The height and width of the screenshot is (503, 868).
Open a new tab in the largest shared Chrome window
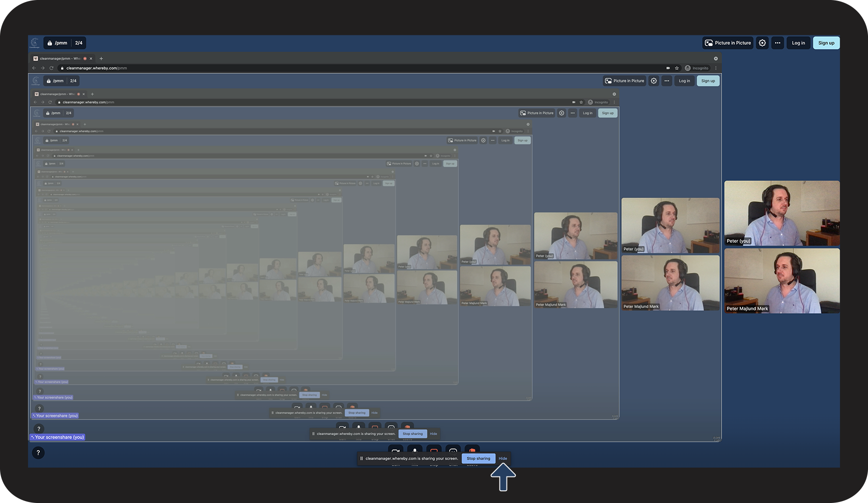point(101,59)
